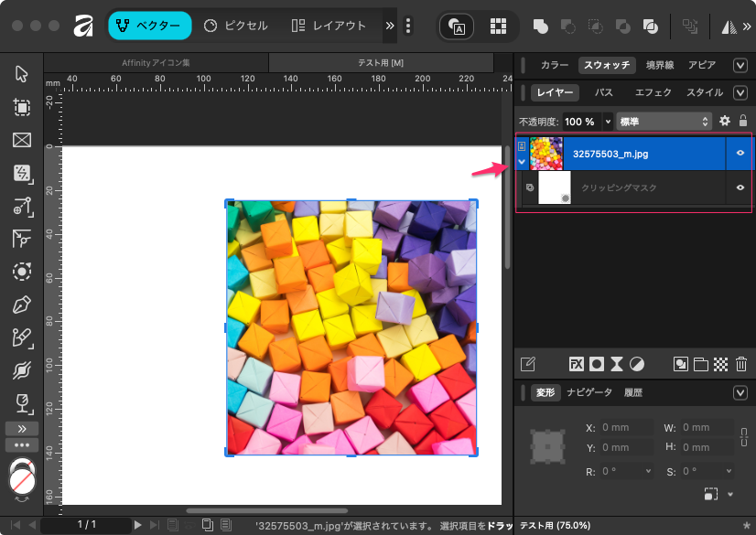
Task: Open the エフェク panel tab
Action: click(653, 92)
